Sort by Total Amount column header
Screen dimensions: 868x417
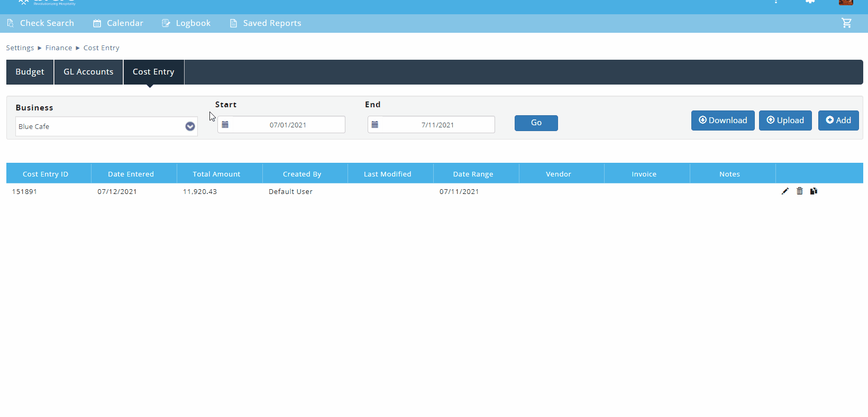coord(216,174)
